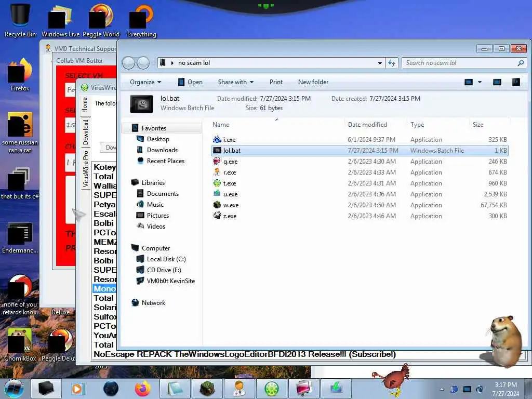The image size is (532, 399).
Task: Open the 'some russian ran a rat' desktop icon
Action: [x=20, y=132]
